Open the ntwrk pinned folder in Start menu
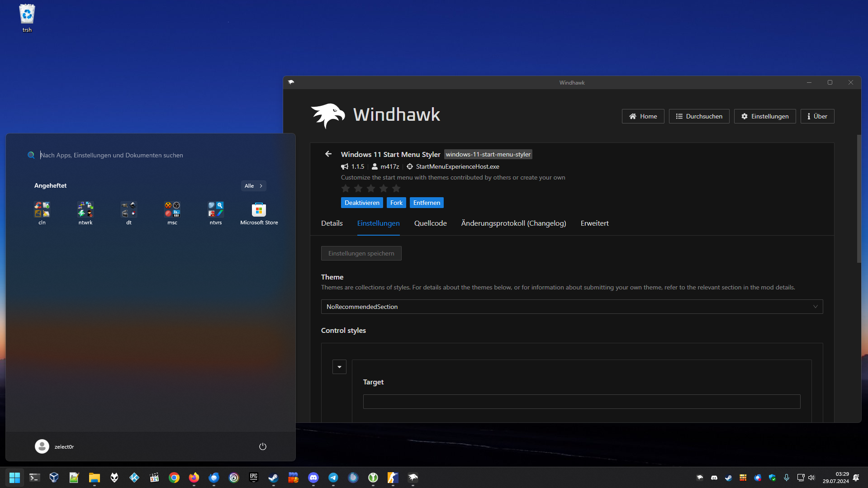868x488 pixels. coord(85,213)
